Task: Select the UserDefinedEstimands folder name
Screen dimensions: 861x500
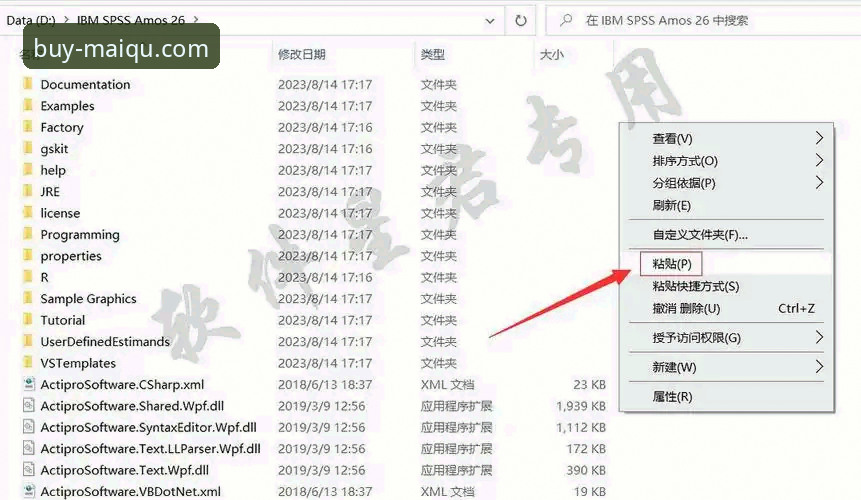Action: (x=105, y=341)
